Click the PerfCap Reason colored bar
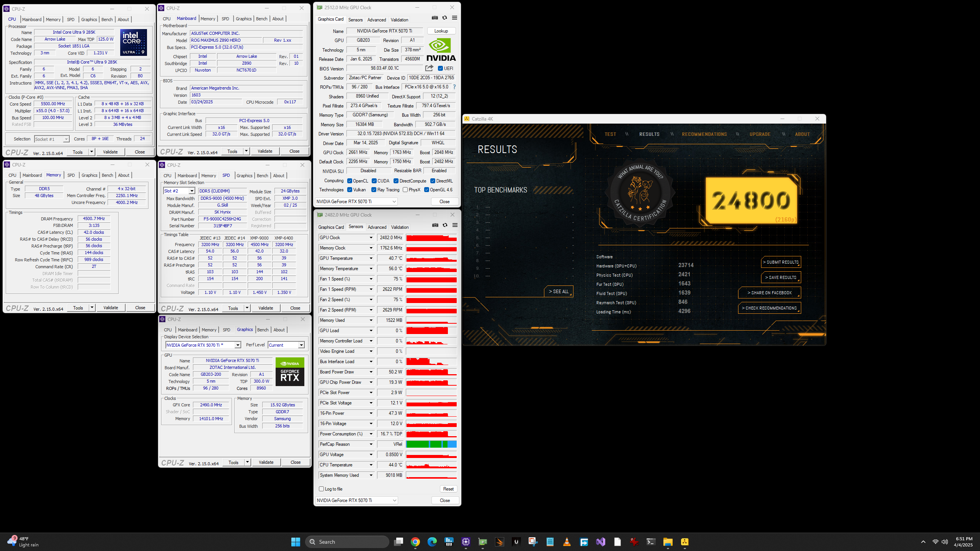This screenshot has width=980, height=551. (x=431, y=444)
